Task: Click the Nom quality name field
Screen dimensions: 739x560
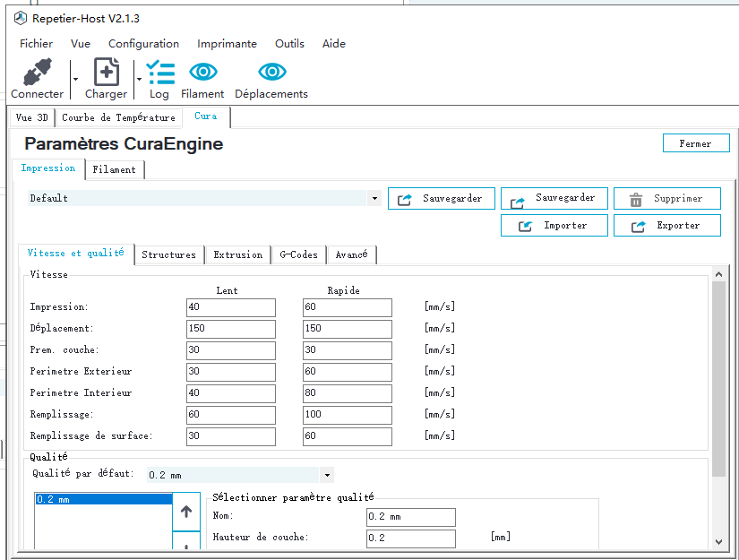Action: click(411, 517)
